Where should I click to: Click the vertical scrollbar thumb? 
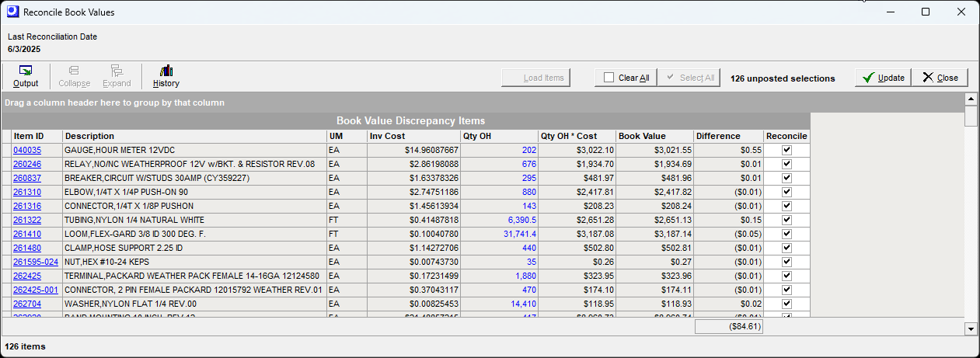point(970,116)
